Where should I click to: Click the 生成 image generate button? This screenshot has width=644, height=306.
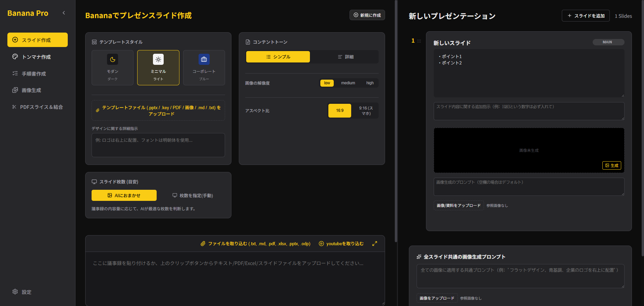(612, 166)
